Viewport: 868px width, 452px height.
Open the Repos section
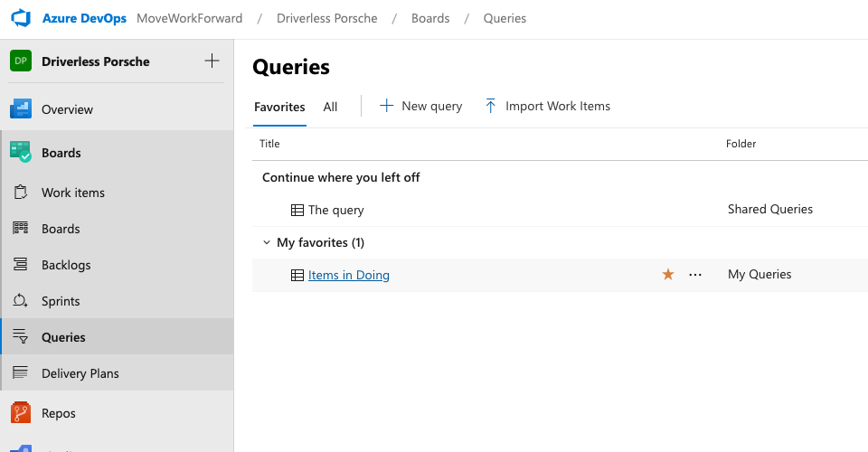(x=58, y=413)
